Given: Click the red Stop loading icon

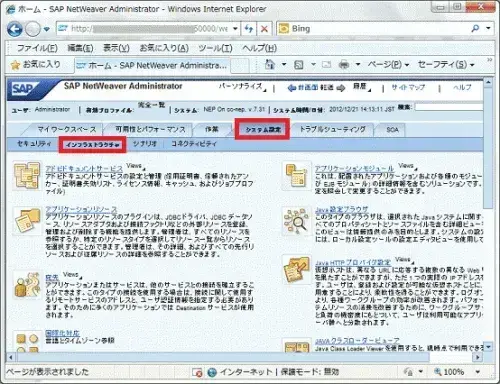Looking at the screenshot, I should pyautogui.click(x=264, y=29).
